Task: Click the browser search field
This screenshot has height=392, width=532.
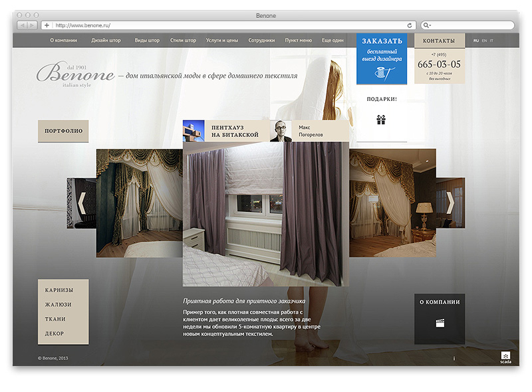Action: click(467, 25)
